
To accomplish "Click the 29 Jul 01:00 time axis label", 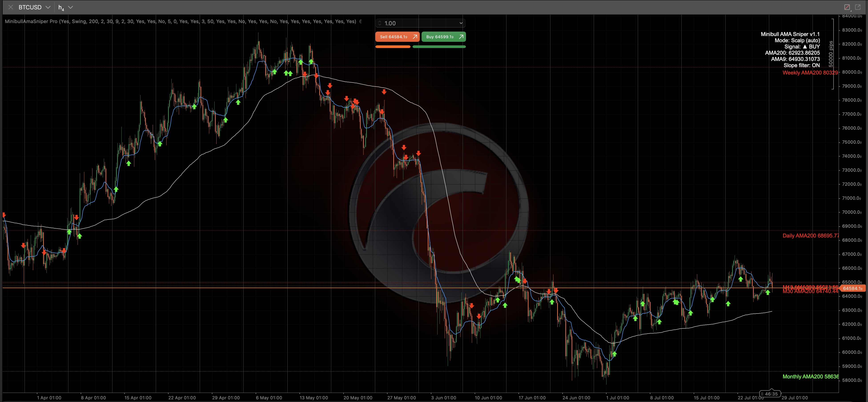I will 795,398.
